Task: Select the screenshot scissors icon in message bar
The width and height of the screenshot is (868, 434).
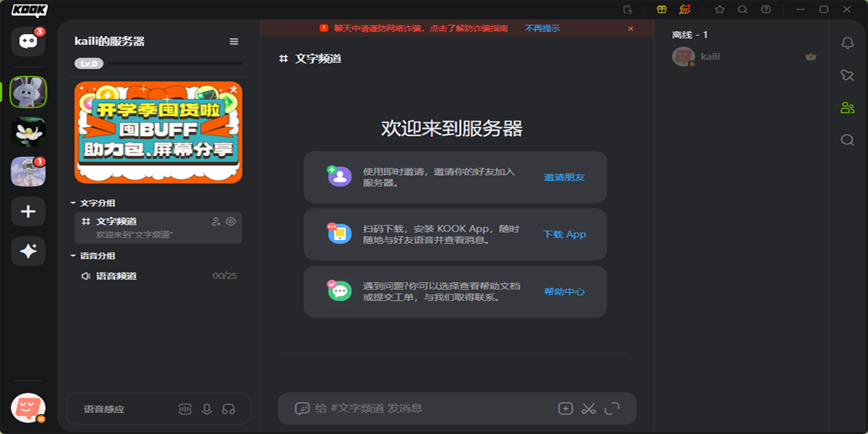Action: [x=589, y=408]
